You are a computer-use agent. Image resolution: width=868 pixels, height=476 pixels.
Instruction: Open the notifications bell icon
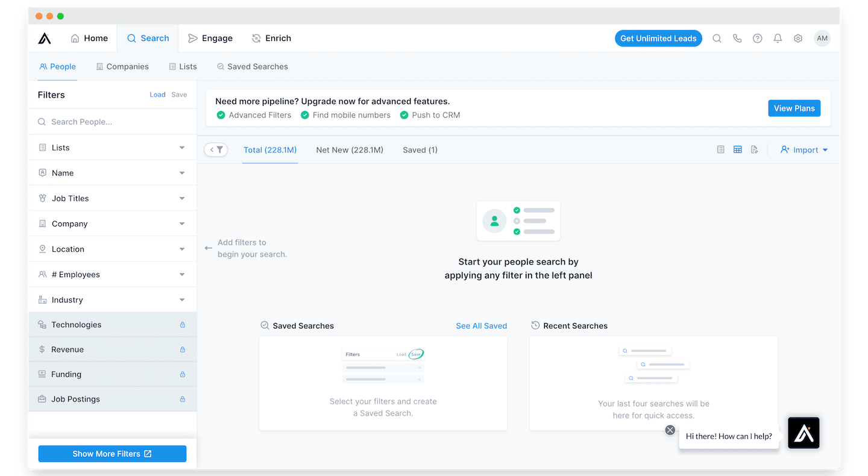coord(778,38)
